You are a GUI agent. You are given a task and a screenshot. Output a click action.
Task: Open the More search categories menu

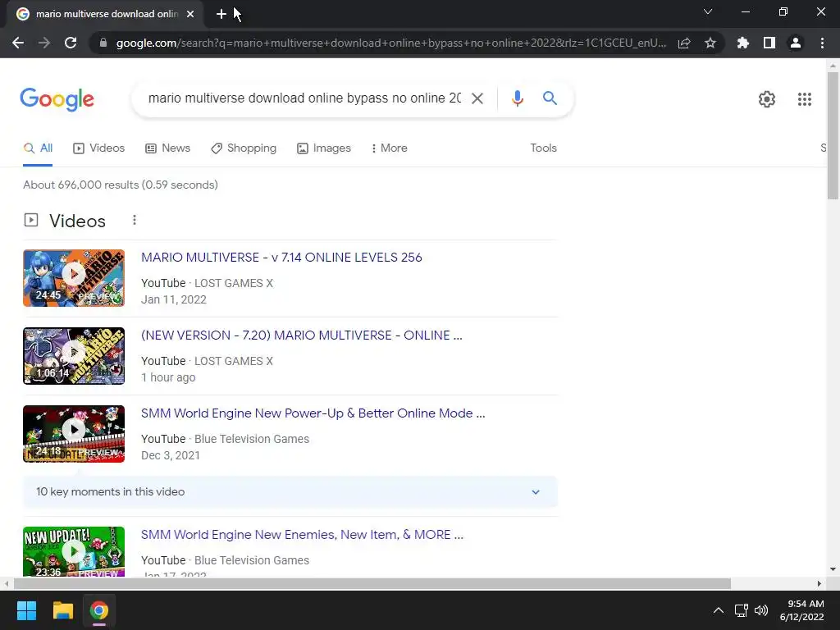click(389, 148)
